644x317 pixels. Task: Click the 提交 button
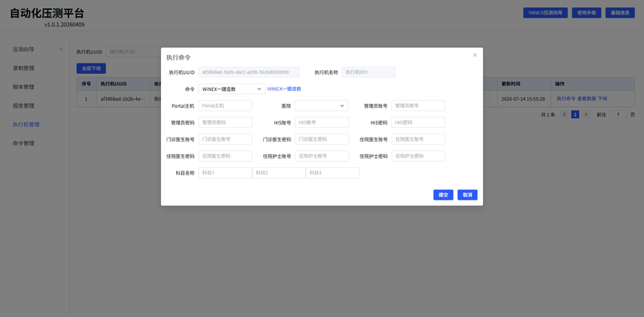point(444,195)
